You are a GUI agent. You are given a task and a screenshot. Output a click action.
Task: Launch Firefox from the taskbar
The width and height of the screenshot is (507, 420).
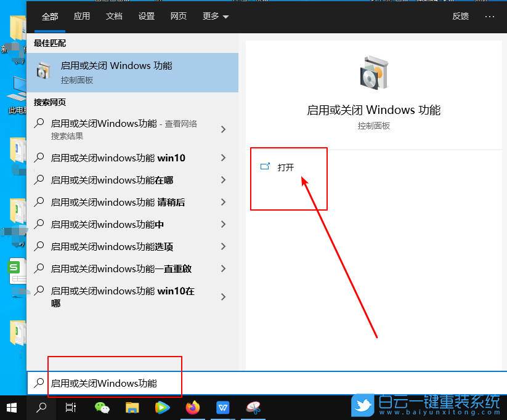[x=192, y=407]
